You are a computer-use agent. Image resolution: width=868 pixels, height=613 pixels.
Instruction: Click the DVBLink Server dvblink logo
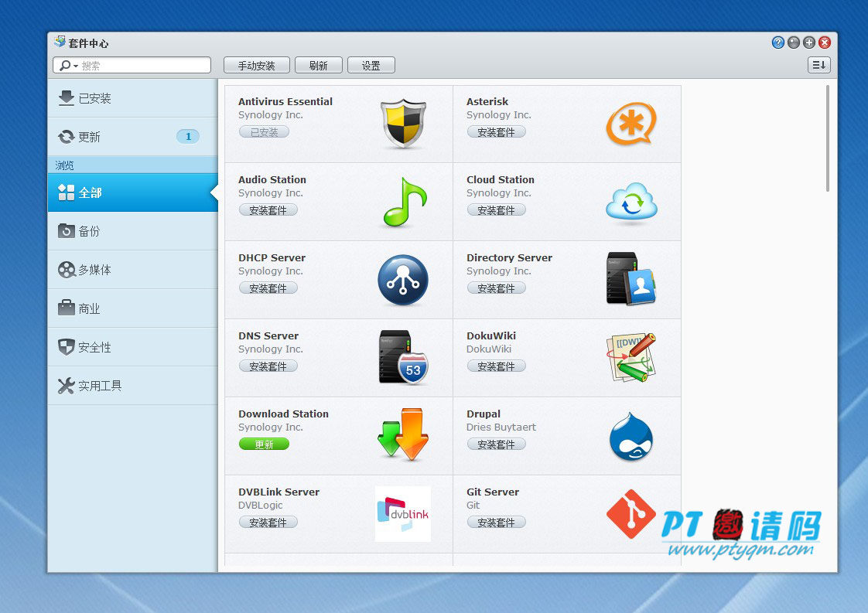(403, 514)
